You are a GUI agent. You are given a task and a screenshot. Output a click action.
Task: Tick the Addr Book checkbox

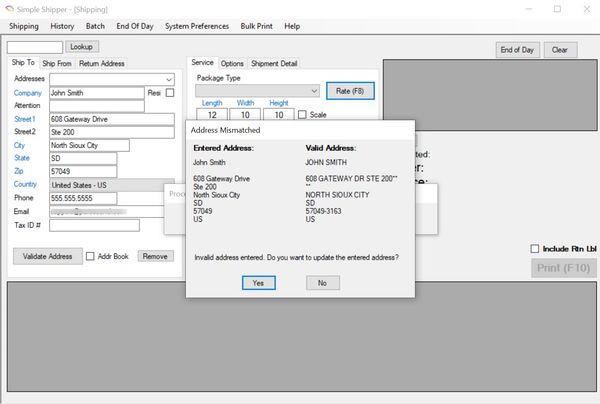tap(91, 256)
